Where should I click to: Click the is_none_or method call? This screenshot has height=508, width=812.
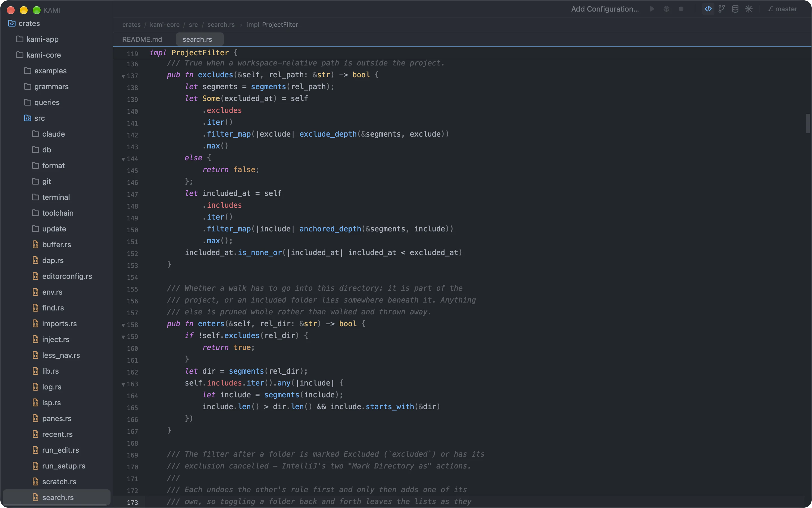[260, 253]
